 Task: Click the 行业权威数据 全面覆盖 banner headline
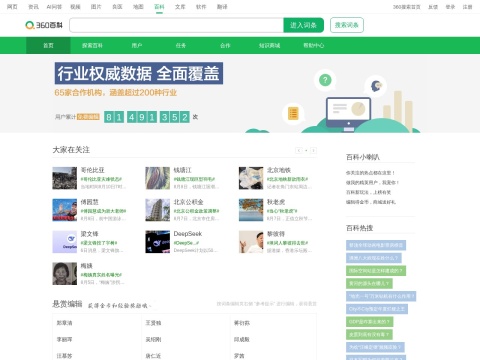(139, 73)
